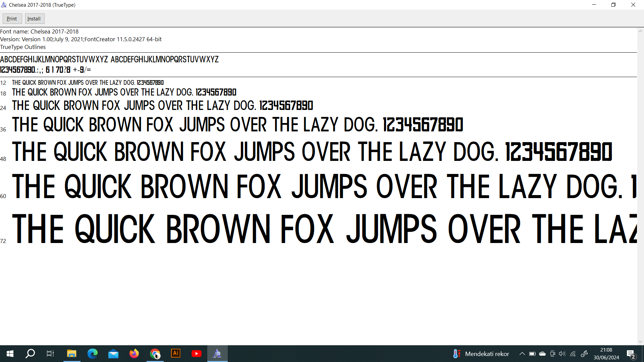Click the weather widget Mendekati rekor
644x362 pixels.
pyautogui.click(x=481, y=354)
